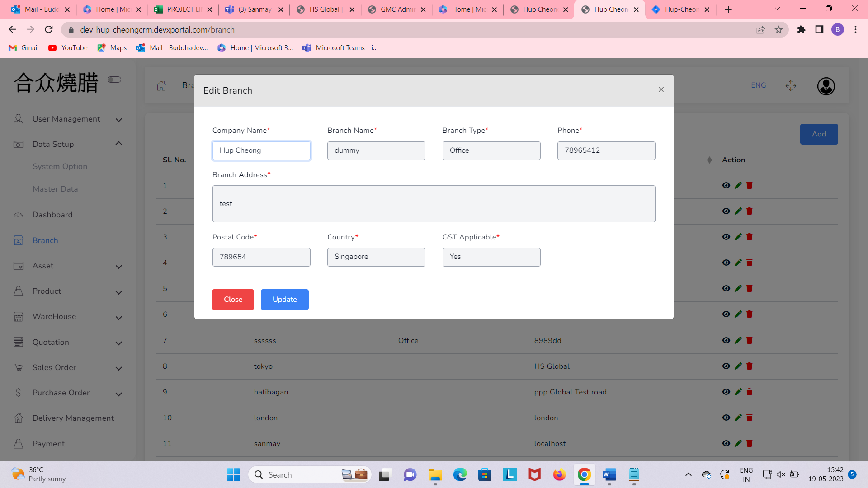Click the Postal Code input field
The height and width of the screenshot is (488, 868).
[261, 257]
